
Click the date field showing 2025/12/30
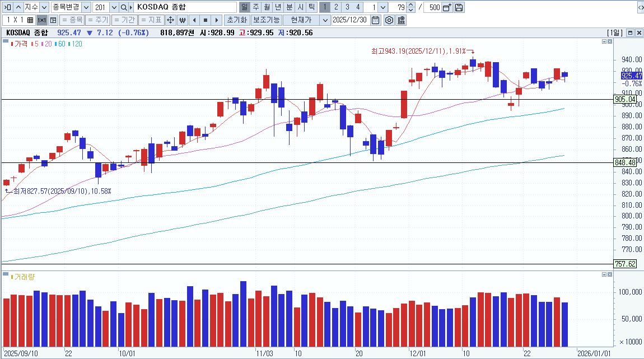(x=350, y=20)
